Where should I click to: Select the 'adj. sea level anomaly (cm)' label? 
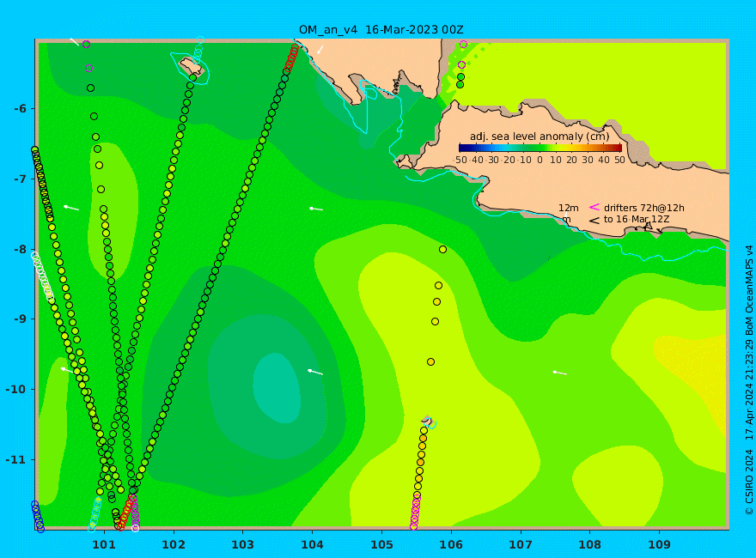coord(540,136)
